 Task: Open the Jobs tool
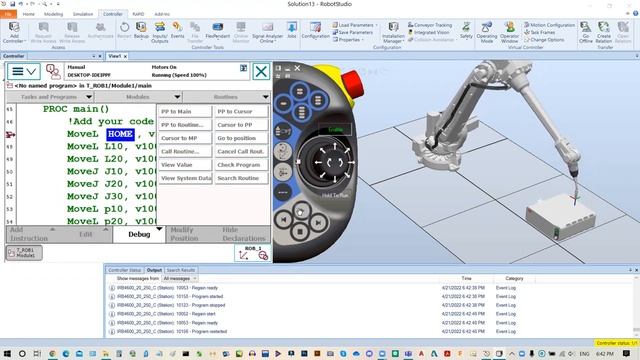[x=291, y=31]
